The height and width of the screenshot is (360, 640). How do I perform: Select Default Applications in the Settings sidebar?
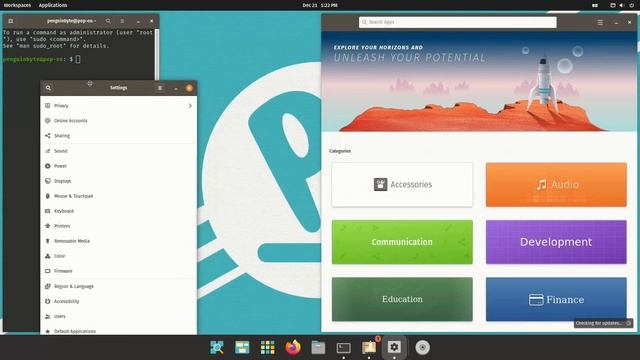pos(118,330)
